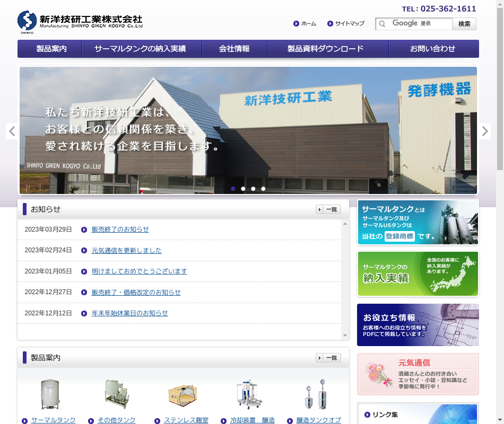Click the bullet icon beside サイトマップ

[330, 24]
